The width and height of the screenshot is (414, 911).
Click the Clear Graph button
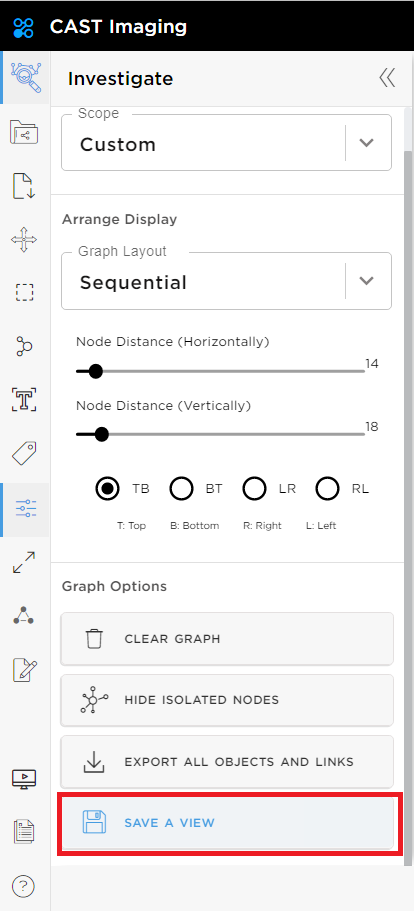pos(227,639)
